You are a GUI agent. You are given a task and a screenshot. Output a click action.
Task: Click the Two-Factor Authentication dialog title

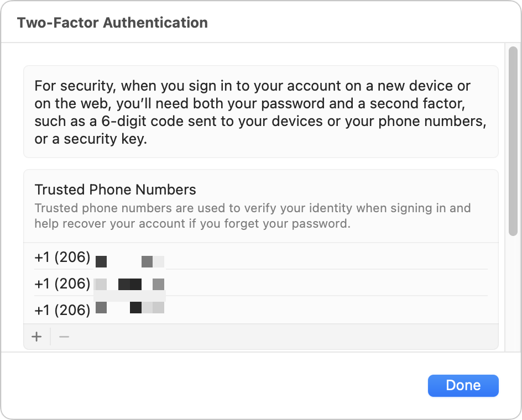click(112, 23)
